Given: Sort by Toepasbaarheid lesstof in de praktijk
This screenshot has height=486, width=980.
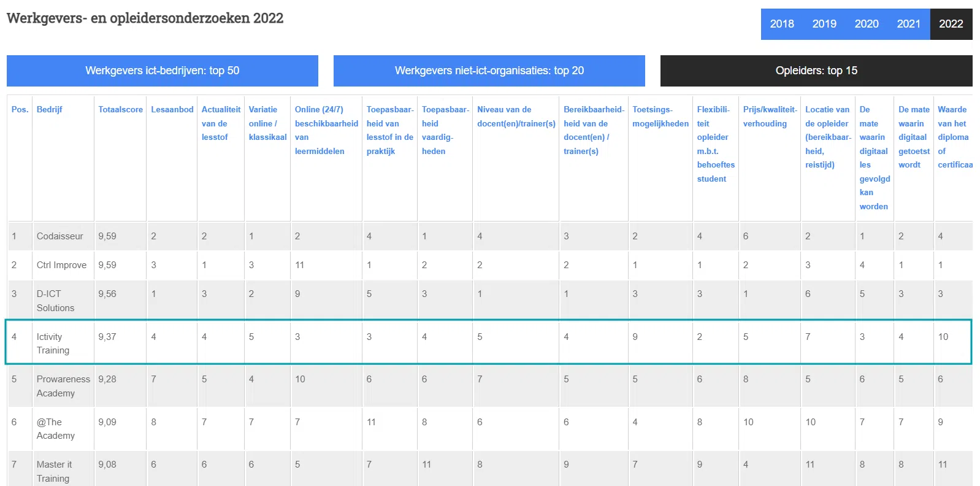Looking at the screenshot, I should coord(390,130).
